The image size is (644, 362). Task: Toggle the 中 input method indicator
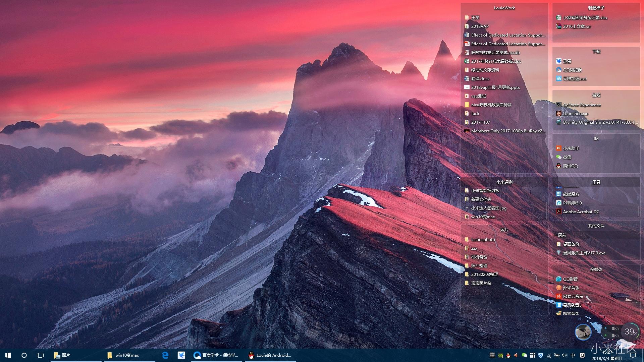point(573,355)
